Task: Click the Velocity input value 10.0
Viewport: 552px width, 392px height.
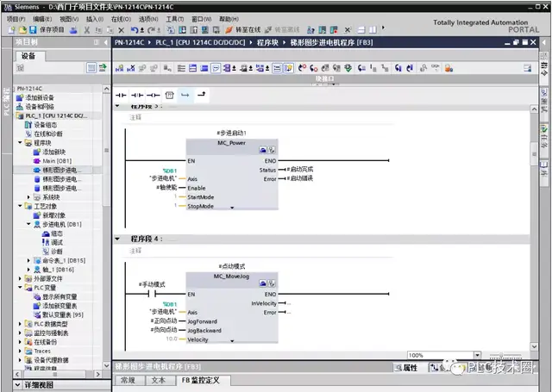Action: pos(172,339)
